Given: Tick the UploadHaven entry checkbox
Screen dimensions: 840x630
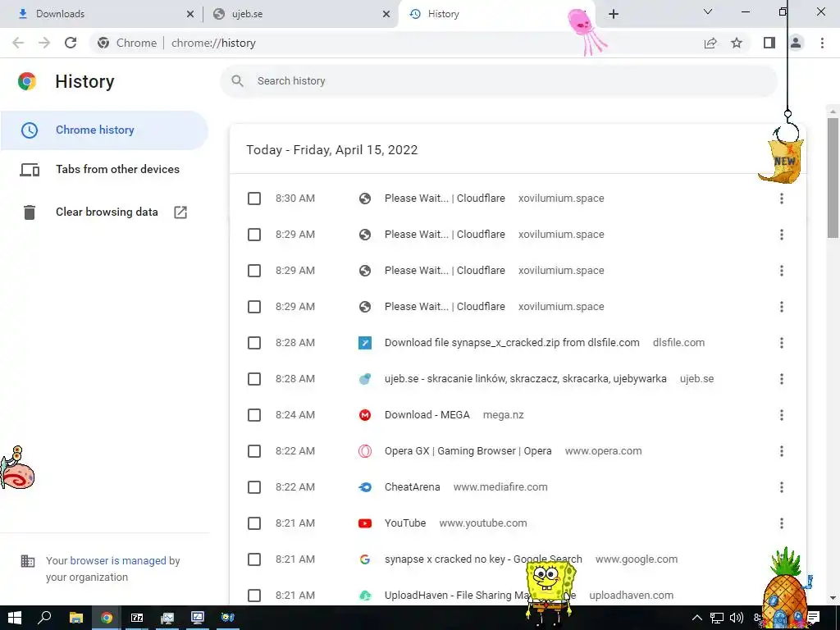Looking at the screenshot, I should pos(254,596).
